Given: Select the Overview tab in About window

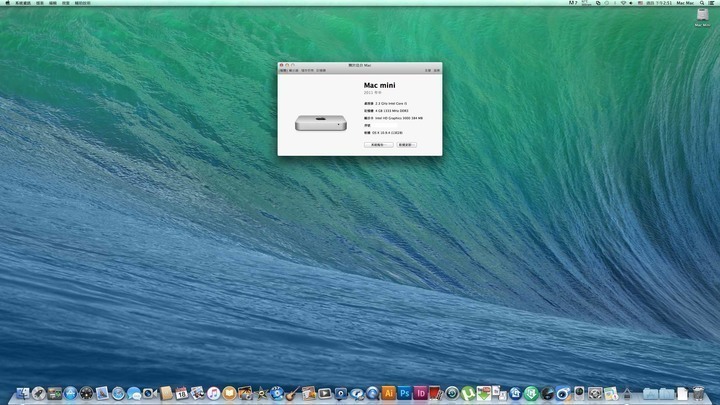Looking at the screenshot, I should (283, 70).
